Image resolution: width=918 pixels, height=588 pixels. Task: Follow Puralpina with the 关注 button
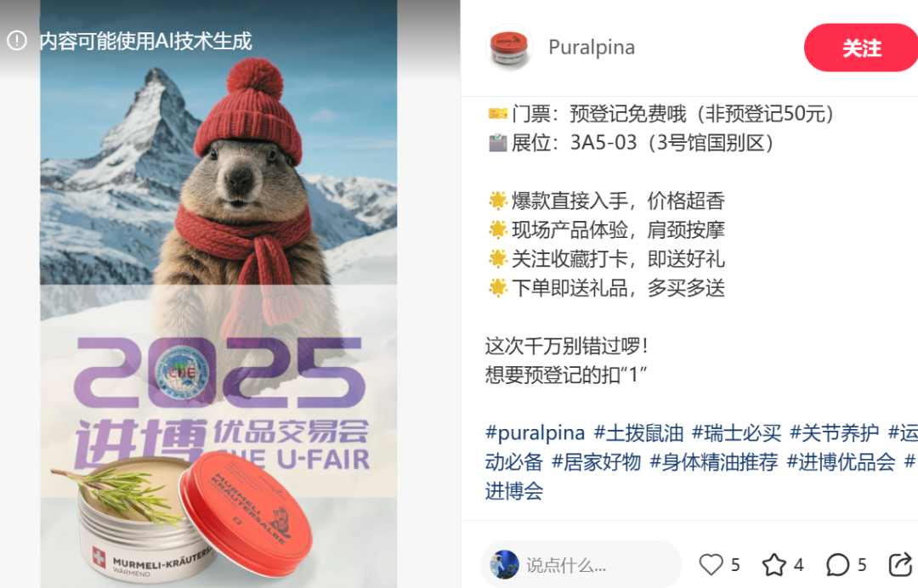click(x=861, y=48)
